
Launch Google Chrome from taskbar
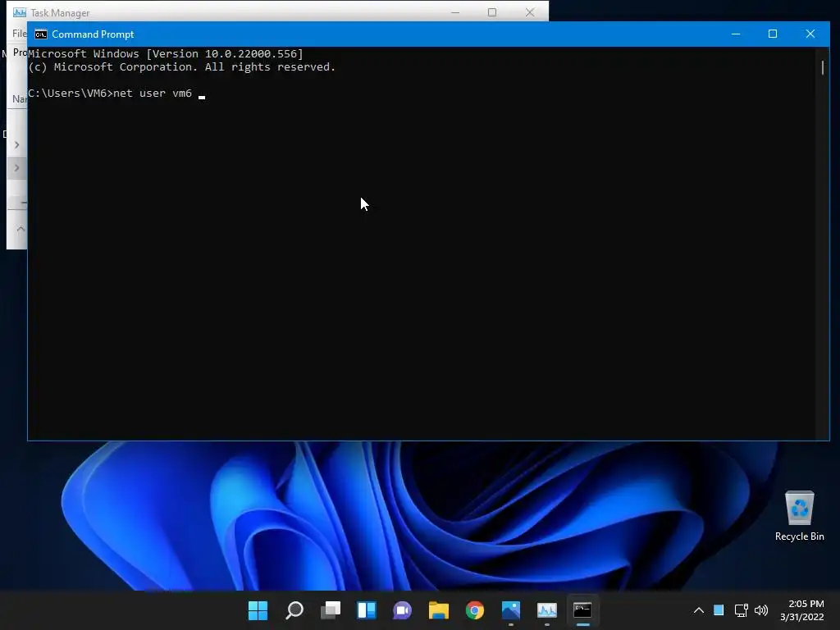pos(475,610)
